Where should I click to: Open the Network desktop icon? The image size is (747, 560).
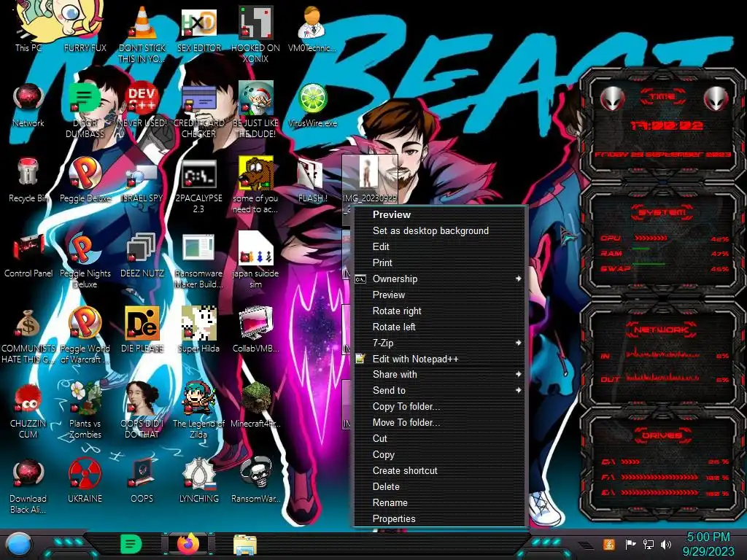[x=28, y=105]
